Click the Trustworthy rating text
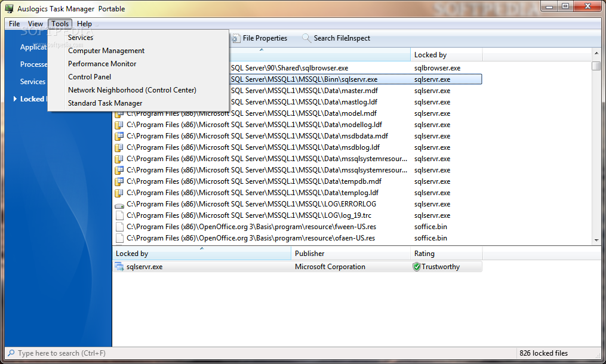The image size is (606, 364). 441,267
